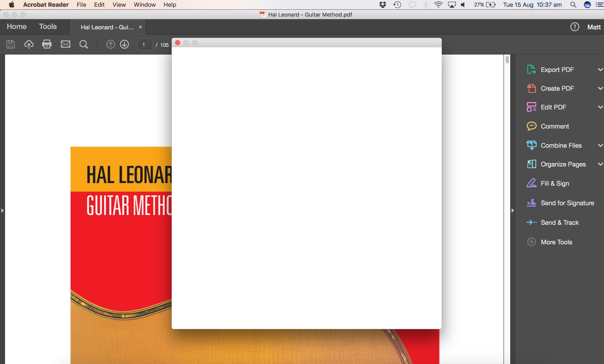Click the More Tools label
The width and height of the screenshot is (604, 364).
coord(556,242)
